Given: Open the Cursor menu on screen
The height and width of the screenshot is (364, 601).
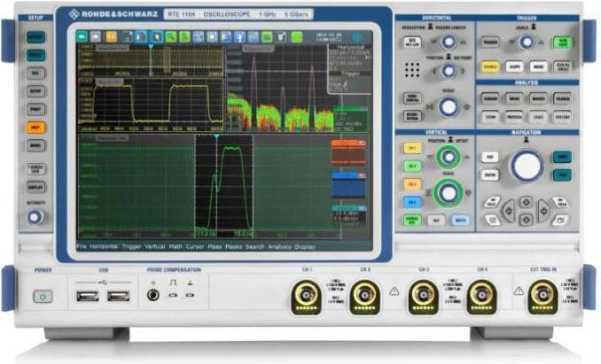Looking at the screenshot, I should pos(195,247).
